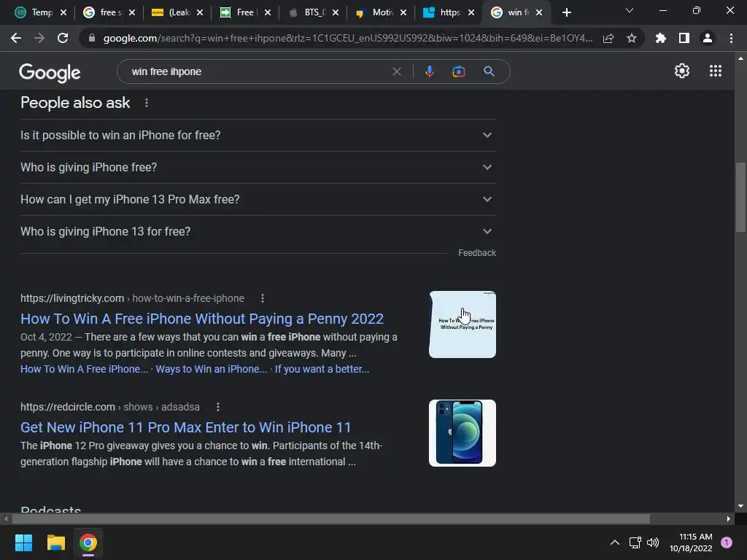
Task: Open the volume control in tray
Action: 653,542
